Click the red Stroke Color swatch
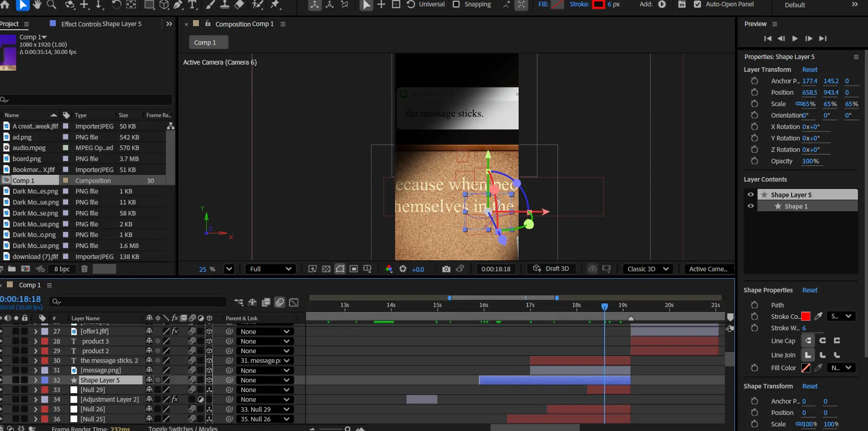The height and width of the screenshot is (431, 868). 806,316
